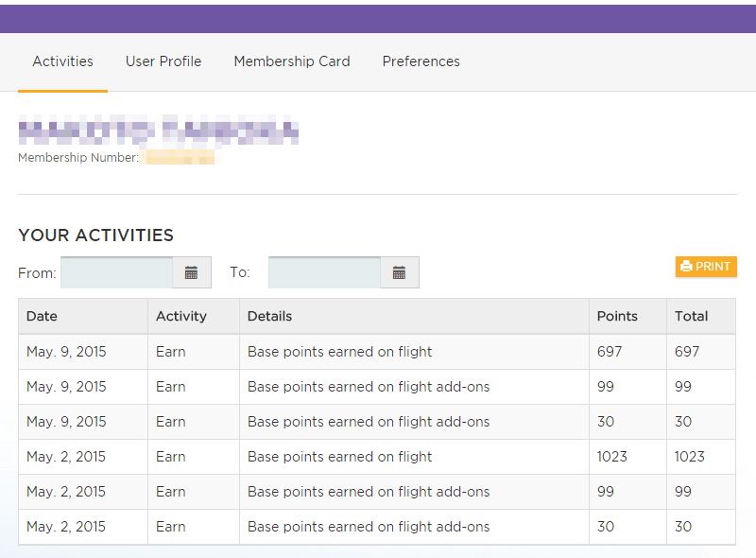Click the Details column header
Image resolution: width=756 pixels, height=558 pixels.
269,316
